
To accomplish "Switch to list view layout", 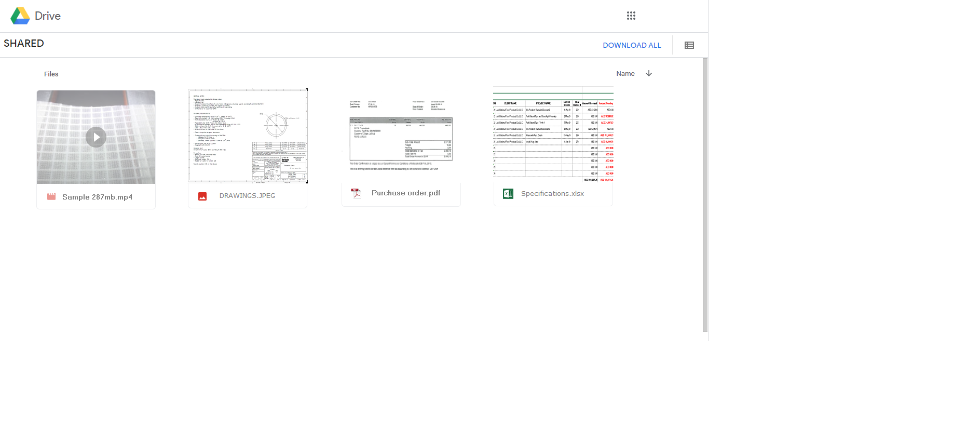I will point(689,45).
